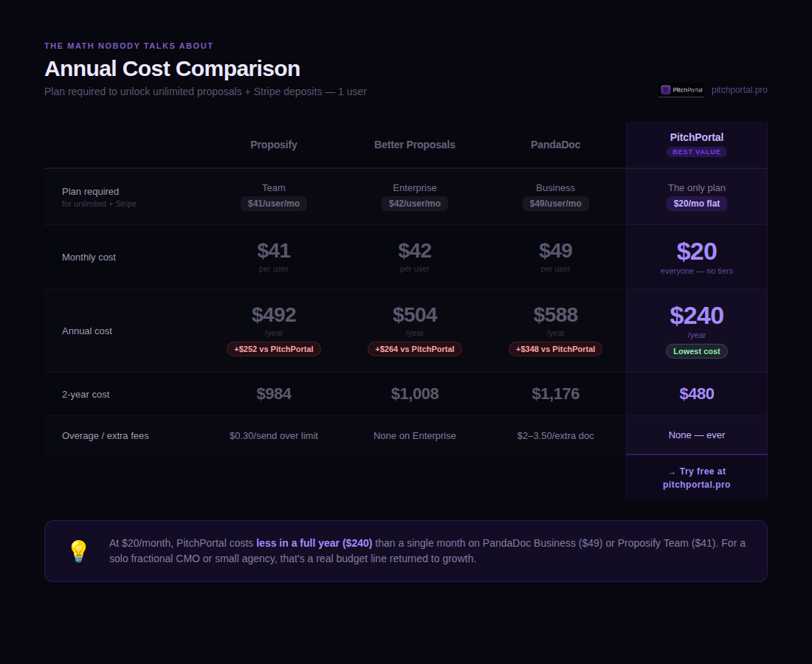Select the PandaDoc column header
Viewport: 812px width, 664px height.
click(x=555, y=145)
